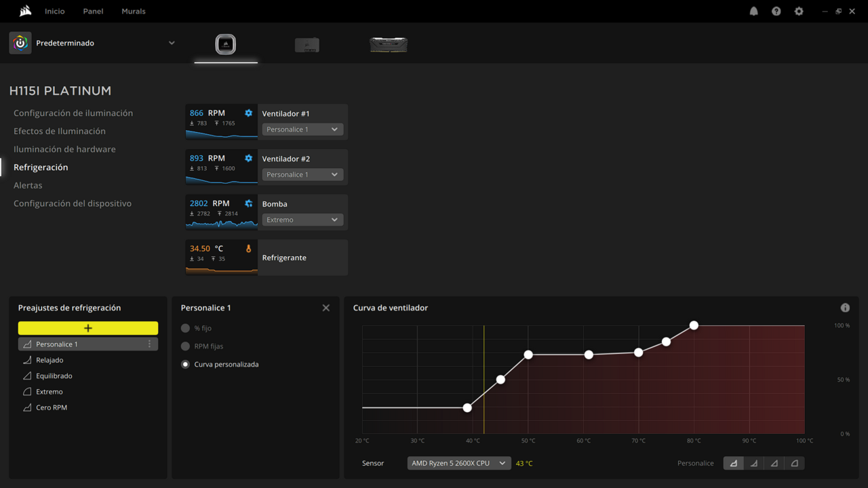
Task: Select the Cero RPM preset
Action: click(x=52, y=407)
